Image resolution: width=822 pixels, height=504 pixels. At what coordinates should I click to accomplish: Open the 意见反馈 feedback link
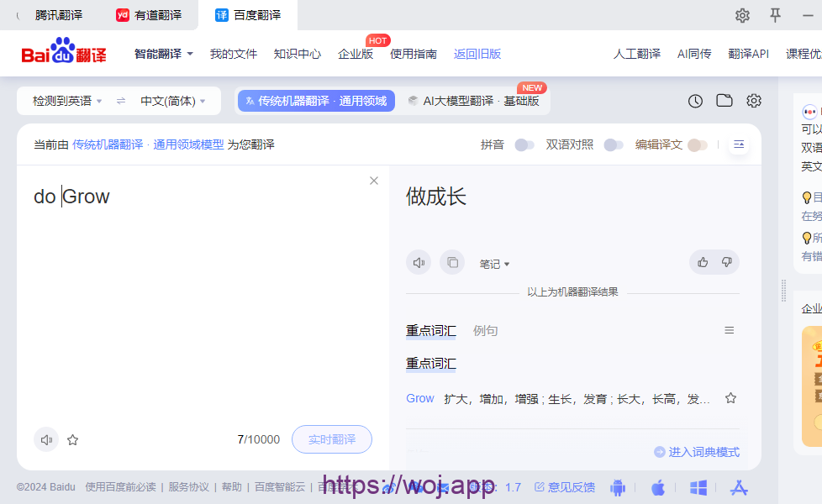tap(565, 487)
